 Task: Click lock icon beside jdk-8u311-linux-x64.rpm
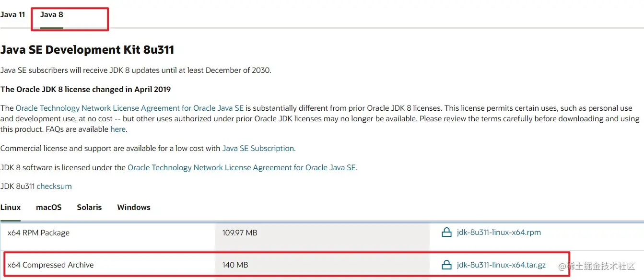(446, 233)
